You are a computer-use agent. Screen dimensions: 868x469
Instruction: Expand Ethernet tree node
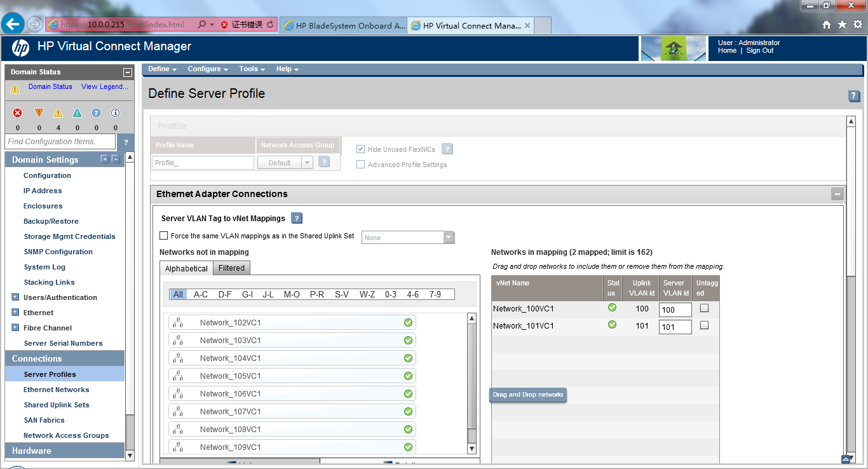[15, 313]
